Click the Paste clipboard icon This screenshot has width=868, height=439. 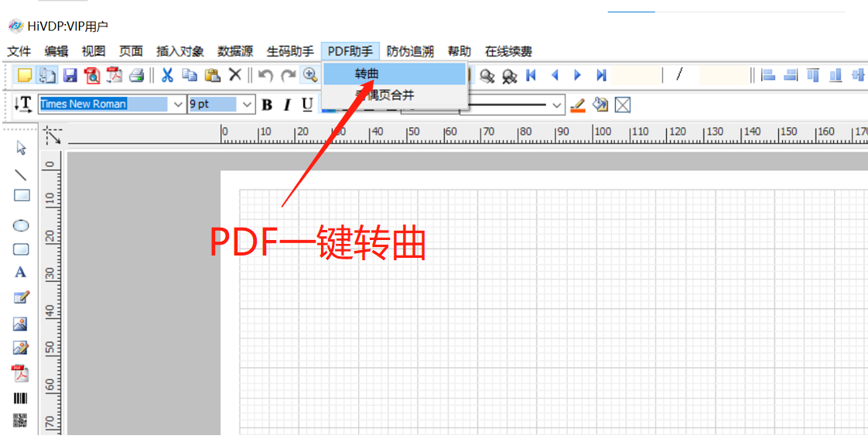click(x=213, y=75)
